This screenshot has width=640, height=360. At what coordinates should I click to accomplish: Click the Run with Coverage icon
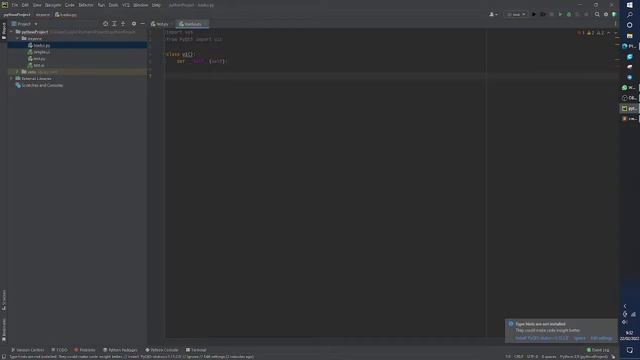(x=551, y=15)
